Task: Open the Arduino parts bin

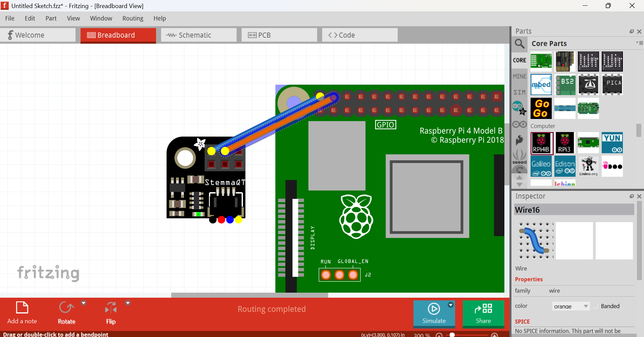Action: 519,125
